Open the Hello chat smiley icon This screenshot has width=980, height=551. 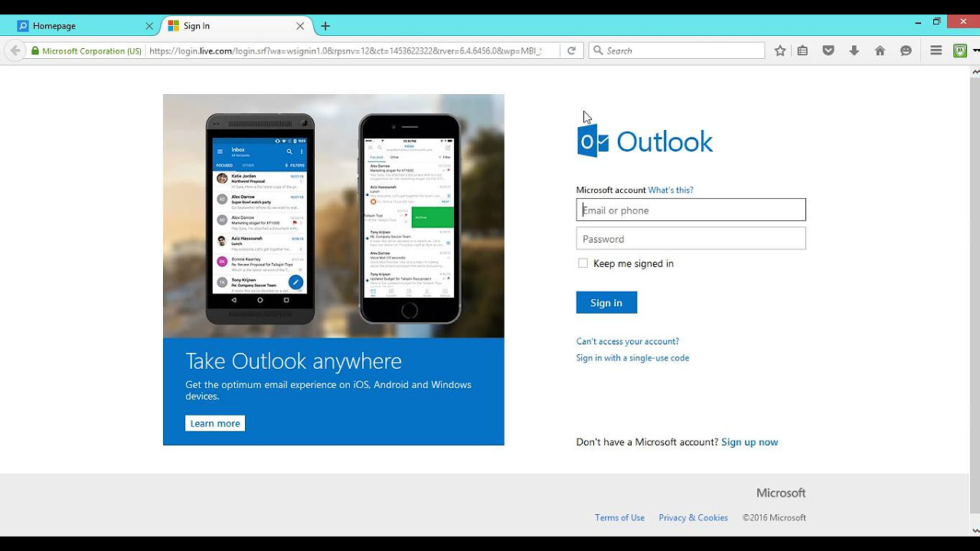[x=906, y=51]
